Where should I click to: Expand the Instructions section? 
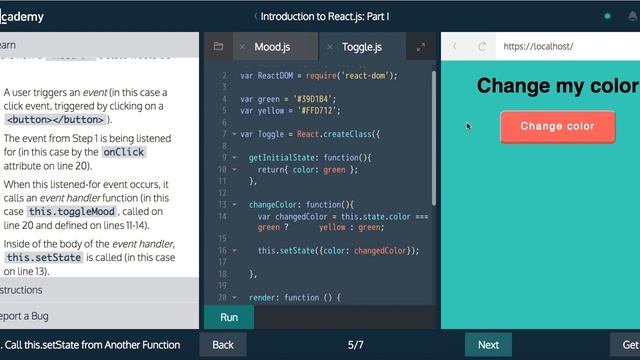point(100,290)
